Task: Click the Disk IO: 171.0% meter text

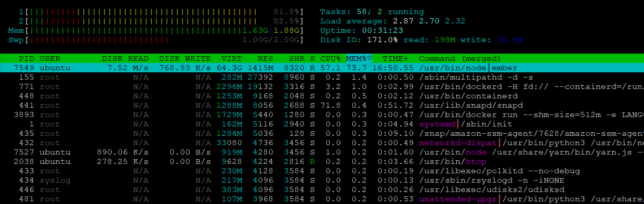Action: 359,40
